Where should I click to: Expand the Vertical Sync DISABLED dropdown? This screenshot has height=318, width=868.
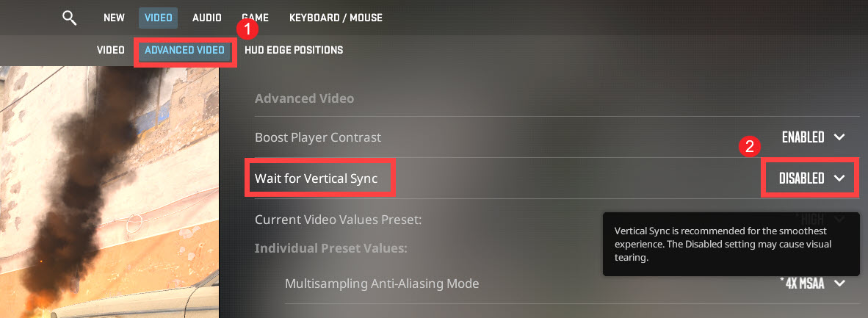(802, 178)
